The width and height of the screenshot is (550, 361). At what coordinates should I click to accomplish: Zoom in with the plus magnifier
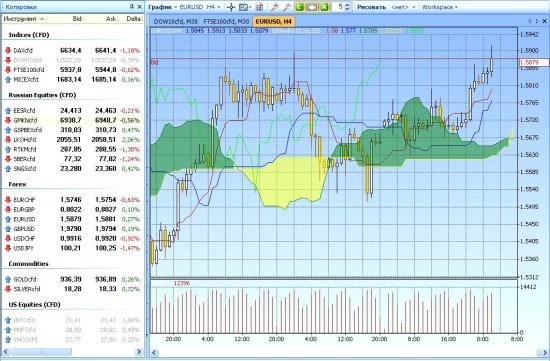[x=274, y=7]
